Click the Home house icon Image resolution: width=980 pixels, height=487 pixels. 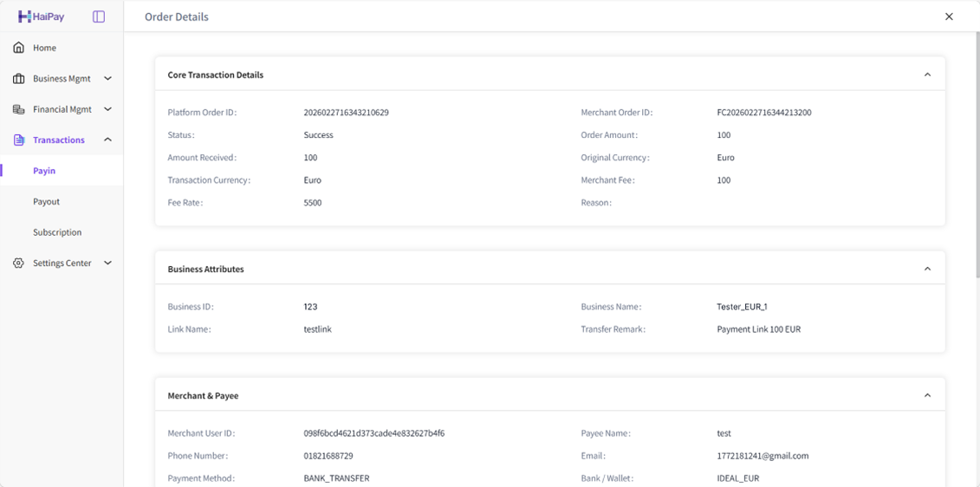point(18,48)
